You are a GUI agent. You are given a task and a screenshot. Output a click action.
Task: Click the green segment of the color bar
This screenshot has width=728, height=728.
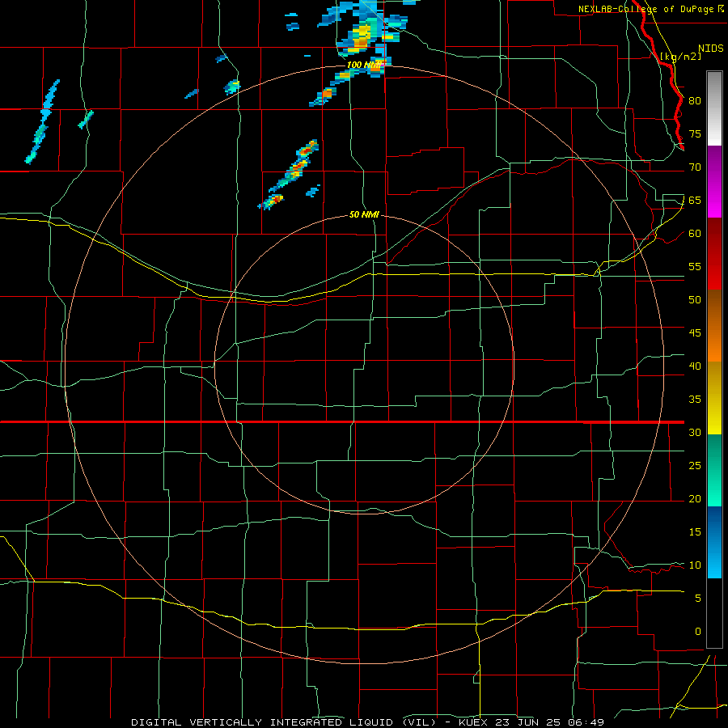[714, 470]
